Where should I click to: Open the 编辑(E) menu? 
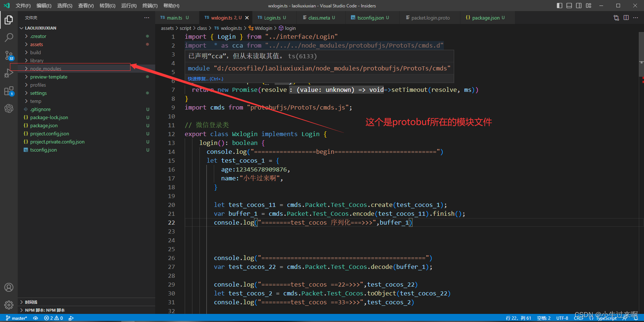[44, 6]
